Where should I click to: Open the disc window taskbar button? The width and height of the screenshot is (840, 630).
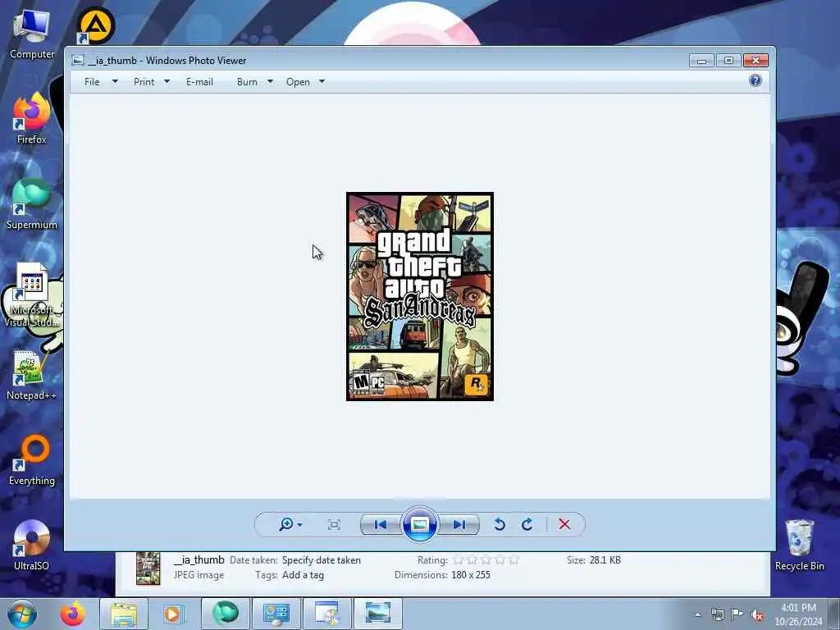pyautogui.click(x=326, y=614)
